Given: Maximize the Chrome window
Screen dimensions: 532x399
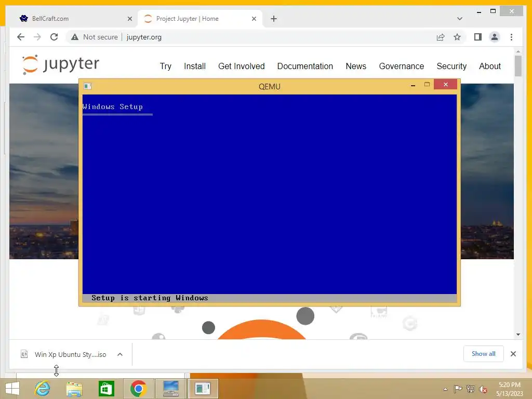Looking at the screenshot, I should pos(493,11).
